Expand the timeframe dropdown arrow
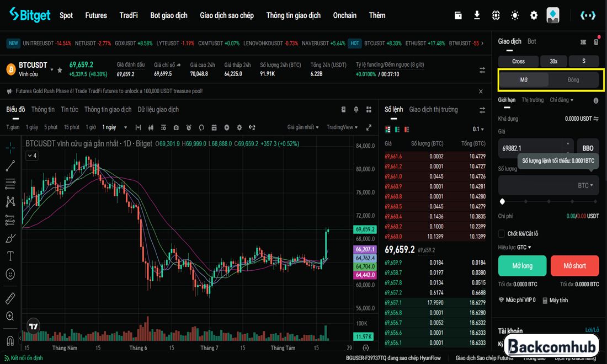Image resolution: width=607 pixels, height=364 pixels. point(125,127)
